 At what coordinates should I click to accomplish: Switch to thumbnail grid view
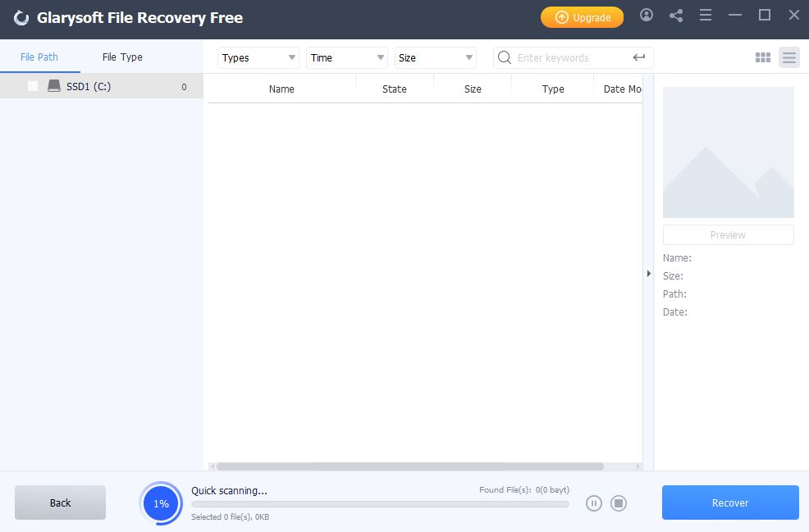[762, 57]
